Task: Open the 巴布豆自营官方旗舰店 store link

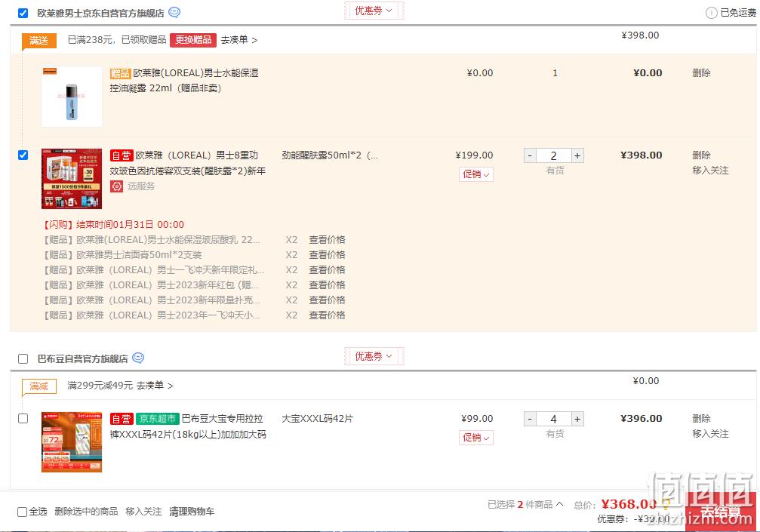Action: coord(83,358)
